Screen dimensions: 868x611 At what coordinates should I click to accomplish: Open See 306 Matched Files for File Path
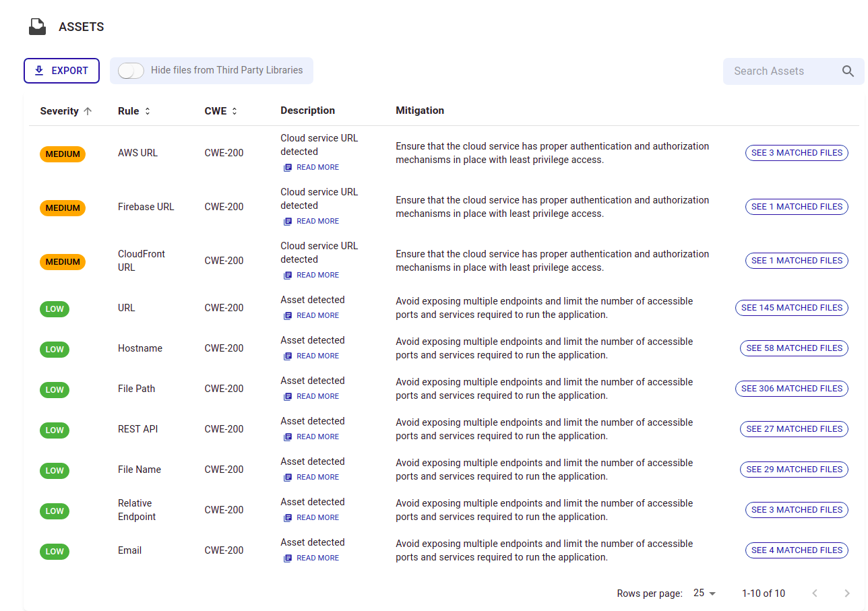(791, 389)
